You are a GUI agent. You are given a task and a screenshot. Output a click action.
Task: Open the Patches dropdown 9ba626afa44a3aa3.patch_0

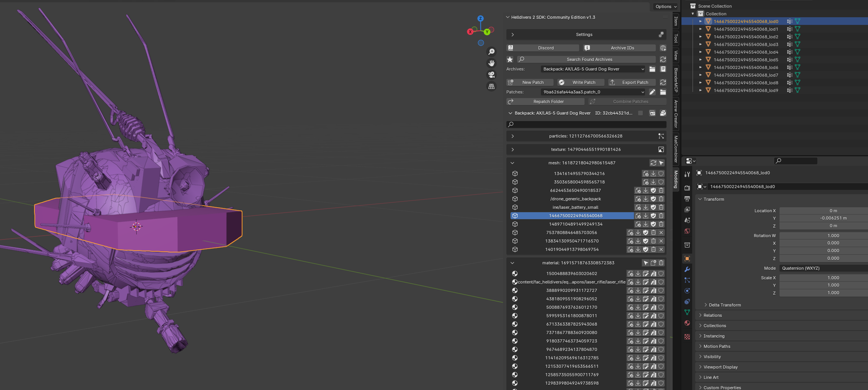coord(593,92)
